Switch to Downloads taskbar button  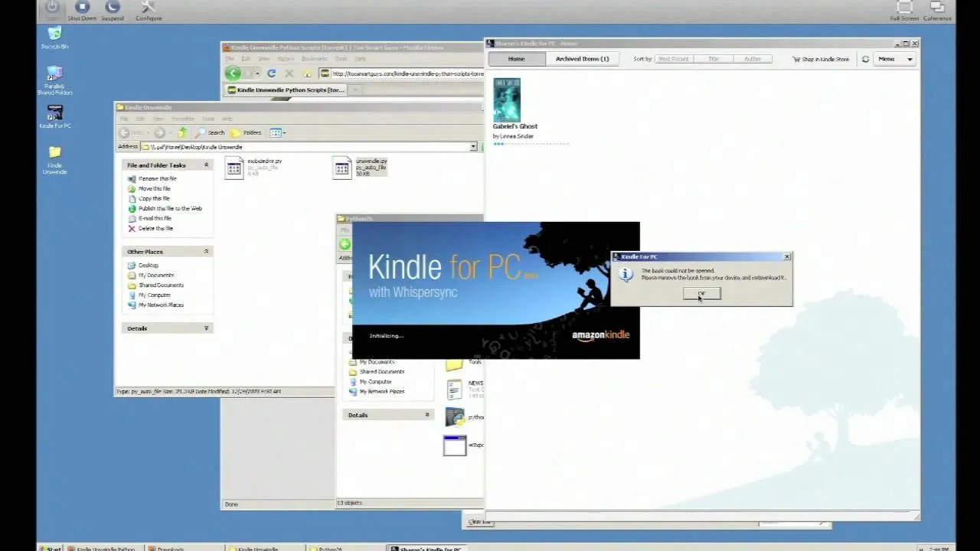point(184,548)
